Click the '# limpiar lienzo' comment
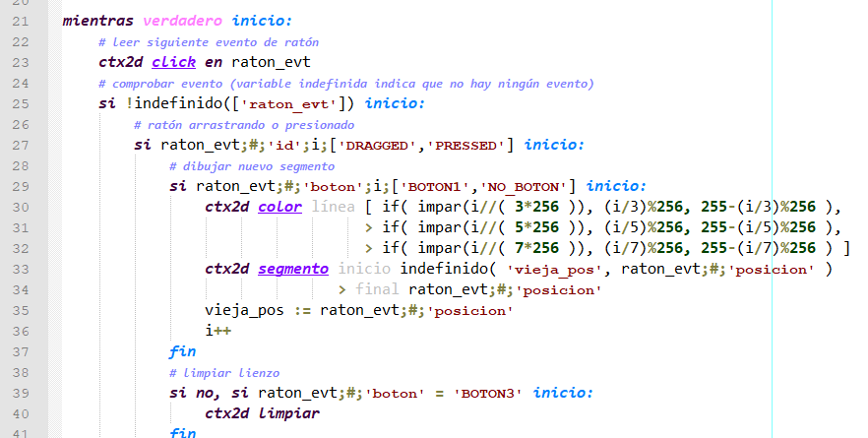 [224, 373]
